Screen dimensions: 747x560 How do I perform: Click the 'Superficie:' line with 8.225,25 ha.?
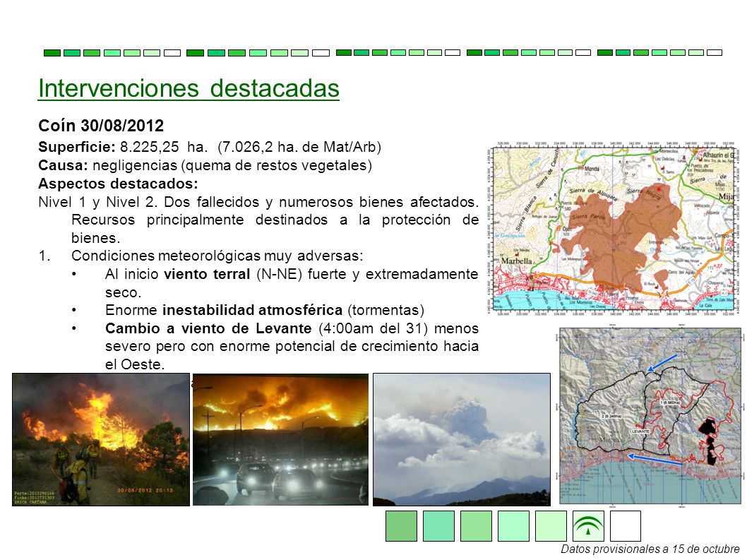click(210, 147)
